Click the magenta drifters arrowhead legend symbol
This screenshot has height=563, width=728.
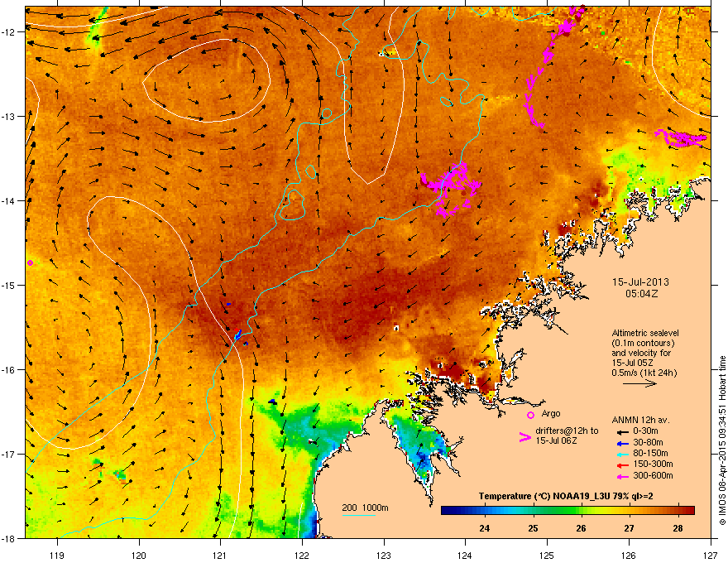524,436
